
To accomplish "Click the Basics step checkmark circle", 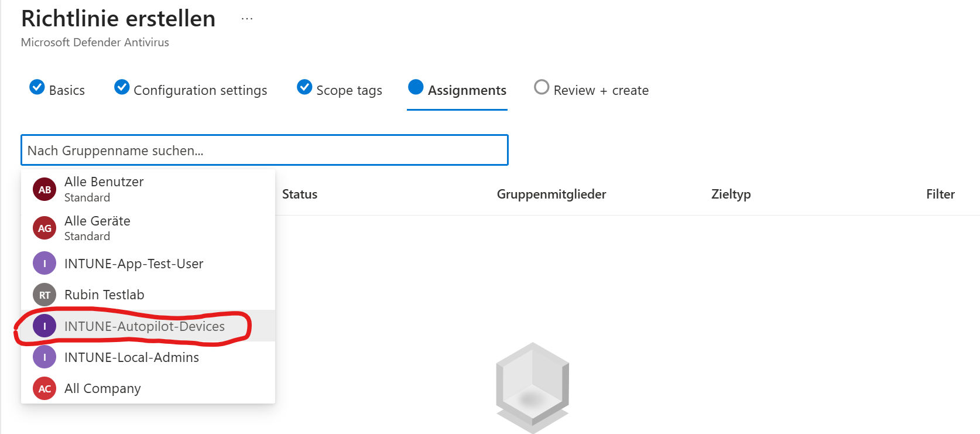I will tap(37, 87).
